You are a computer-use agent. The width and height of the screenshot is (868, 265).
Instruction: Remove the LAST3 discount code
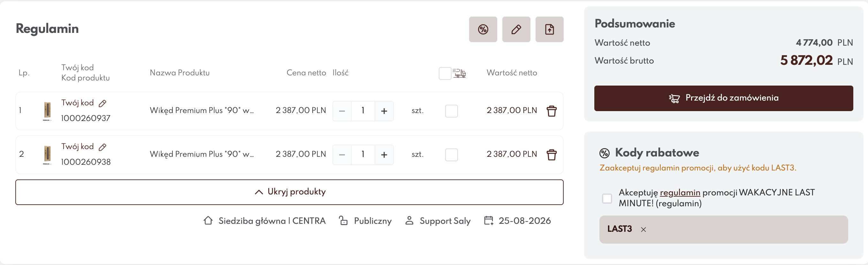643,230
